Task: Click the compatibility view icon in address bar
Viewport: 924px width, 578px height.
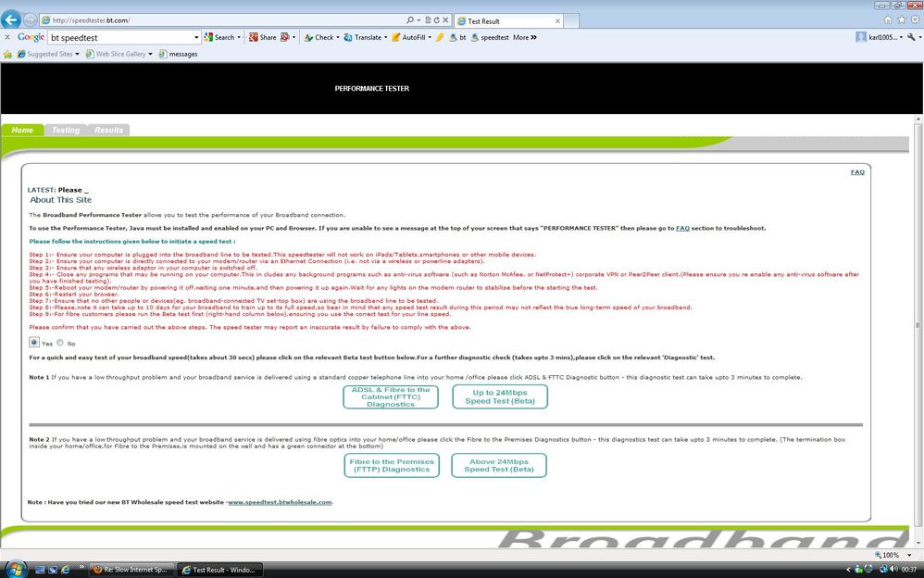Action: click(x=429, y=20)
